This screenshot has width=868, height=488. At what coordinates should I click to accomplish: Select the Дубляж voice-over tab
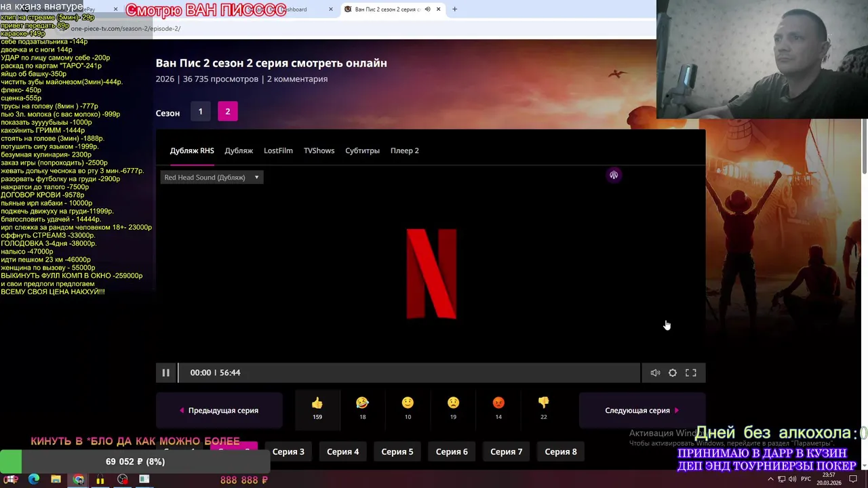pos(239,150)
